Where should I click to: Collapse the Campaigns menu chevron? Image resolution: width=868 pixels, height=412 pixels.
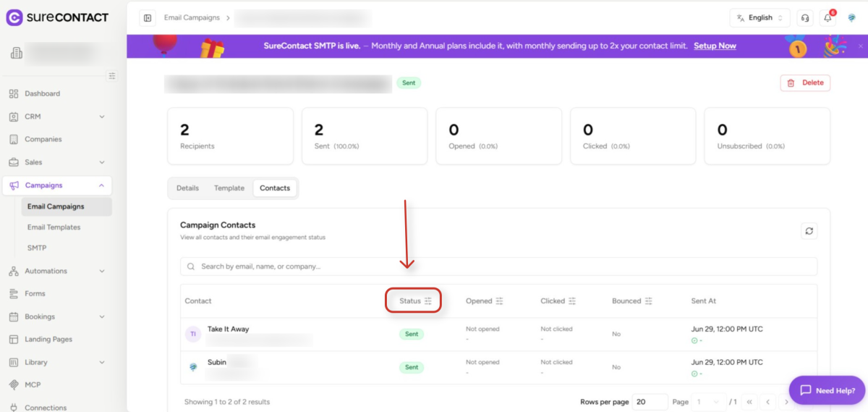102,185
